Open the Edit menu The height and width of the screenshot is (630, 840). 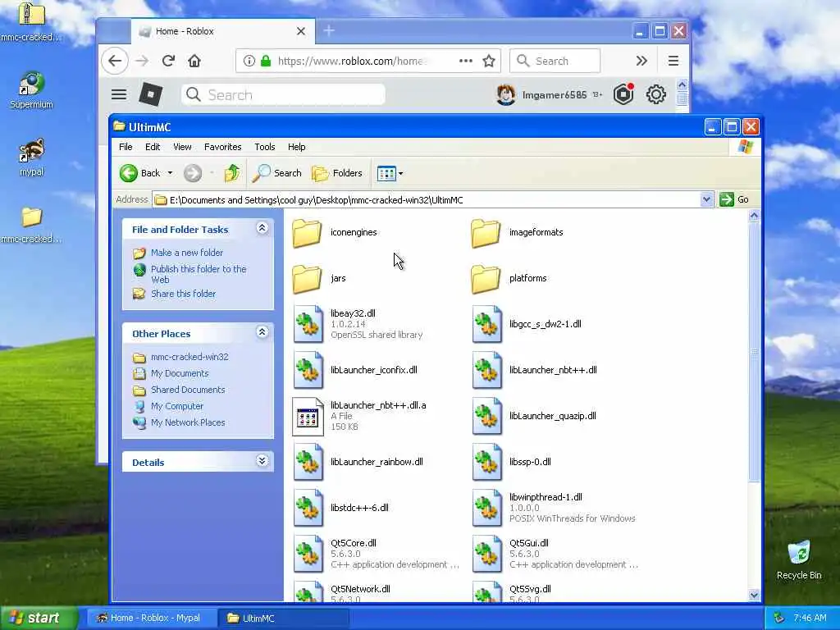click(x=152, y=147)
